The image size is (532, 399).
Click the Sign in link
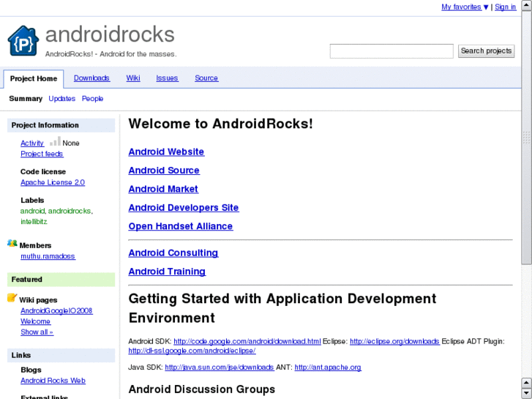(505, 7)
